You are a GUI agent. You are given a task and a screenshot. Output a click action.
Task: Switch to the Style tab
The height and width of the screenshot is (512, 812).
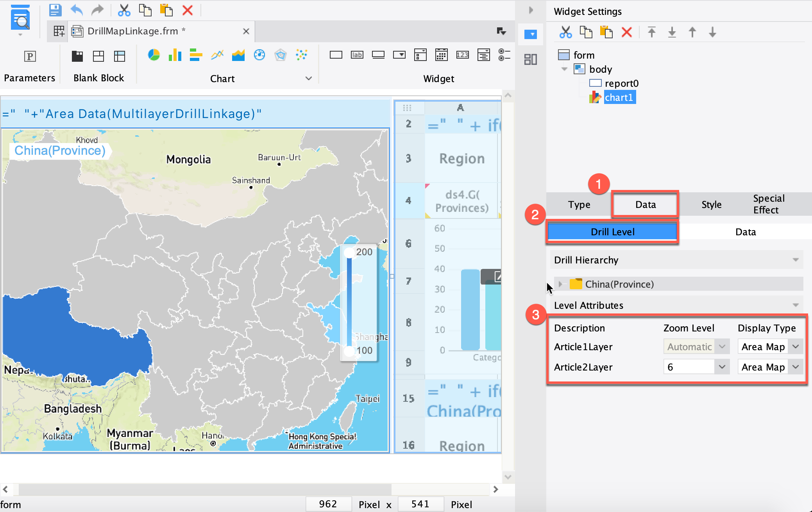(711, 204)
